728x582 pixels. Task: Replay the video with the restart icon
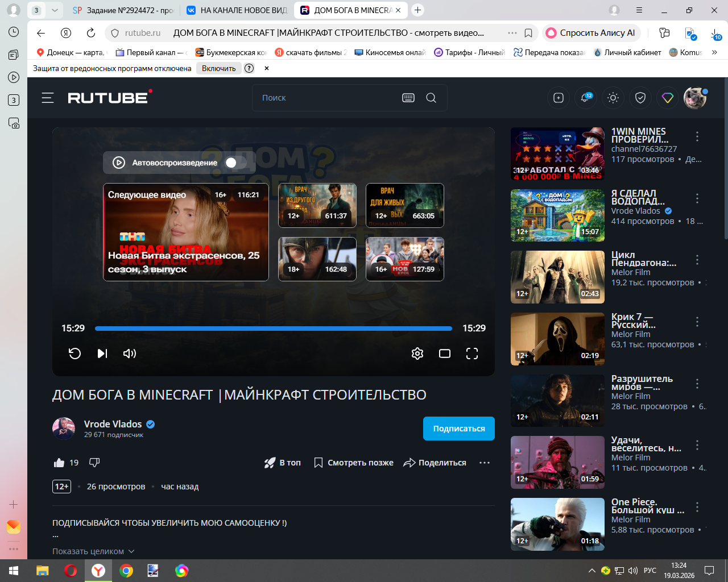click(x=75, y=354)
